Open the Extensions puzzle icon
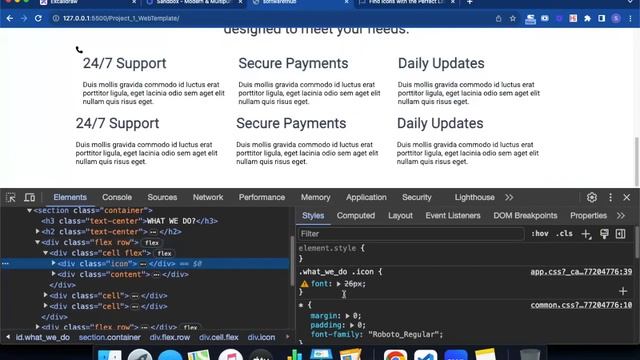 [587, 18]
